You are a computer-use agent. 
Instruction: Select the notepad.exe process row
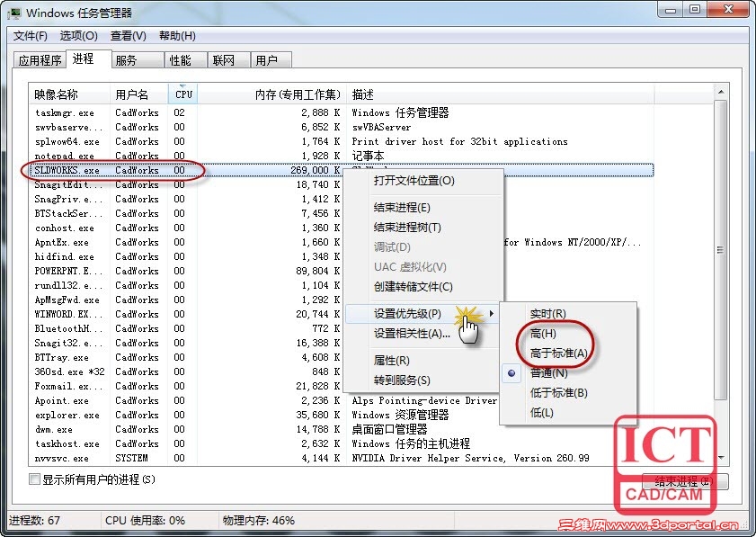pos(342,156)
